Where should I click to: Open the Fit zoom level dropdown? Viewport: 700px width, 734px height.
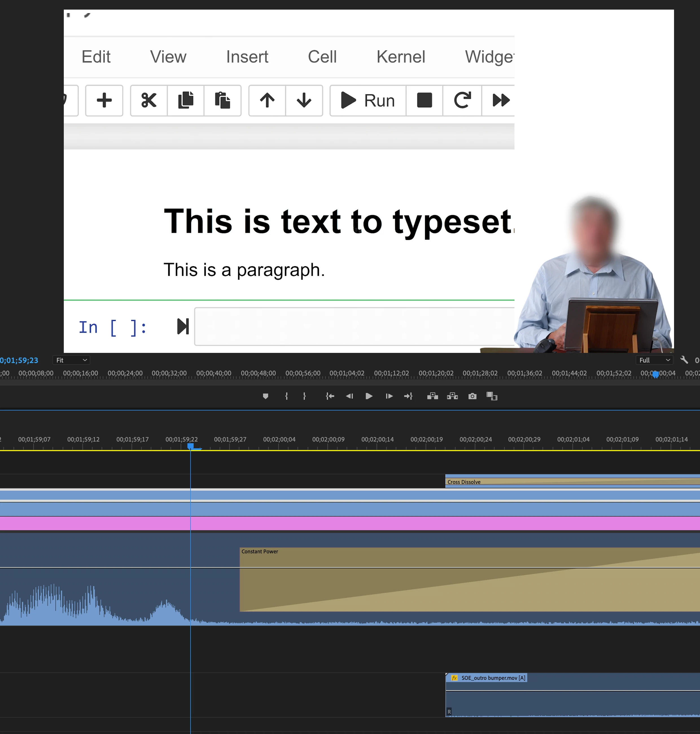tap(71, 360)
